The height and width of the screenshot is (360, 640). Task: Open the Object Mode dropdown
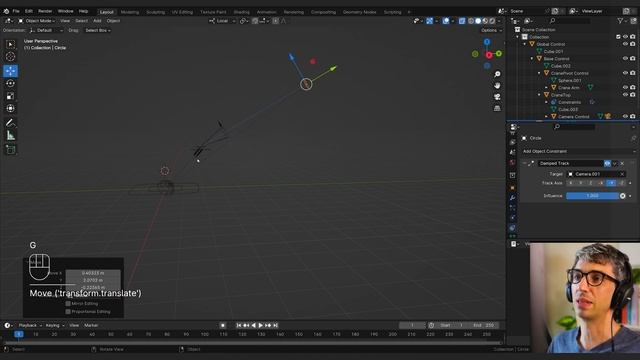pyautogui.click(x=37, y=21)
